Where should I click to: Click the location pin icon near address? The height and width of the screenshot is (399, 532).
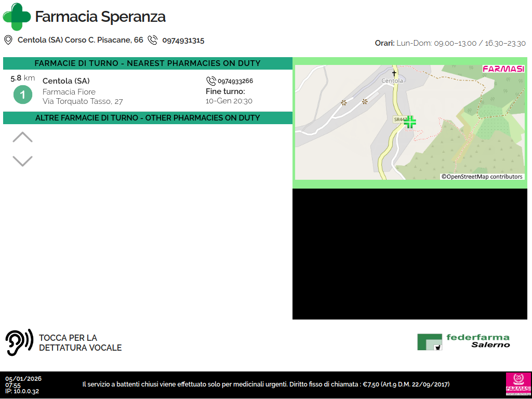pyautogui.click(x=8, y=40)
